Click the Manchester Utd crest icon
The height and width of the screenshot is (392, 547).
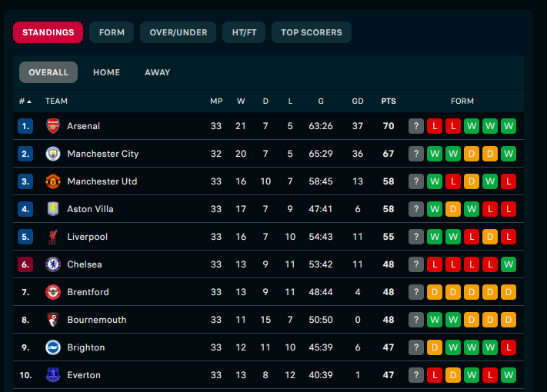[x=53, y=181]
